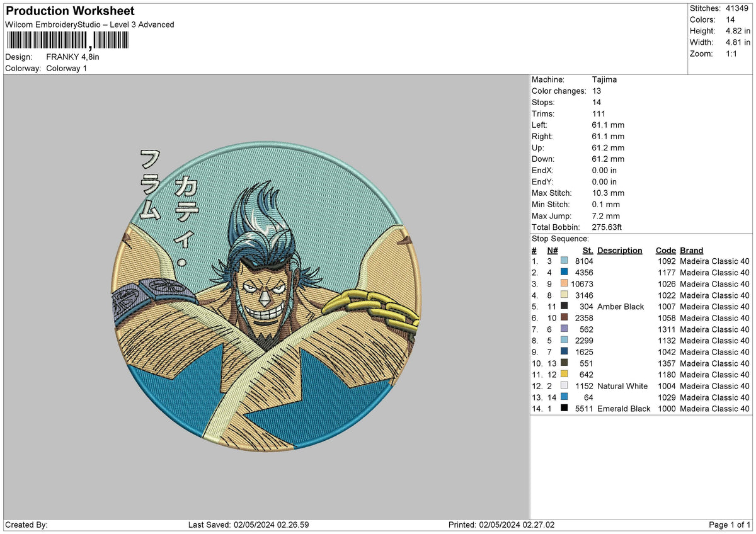This screenshot has width=756, height=534.
Task: Click the 'Down:' value '61.2 mm'
Action: 609,159
